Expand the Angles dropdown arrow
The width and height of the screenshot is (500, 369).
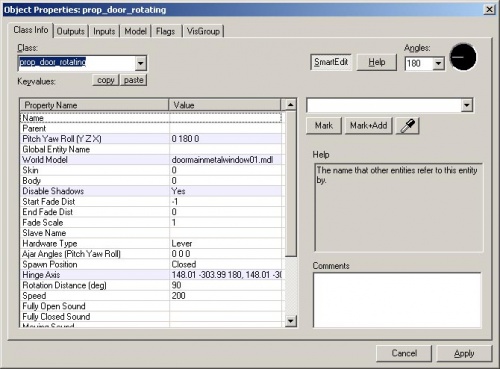(x=439, y=63)
